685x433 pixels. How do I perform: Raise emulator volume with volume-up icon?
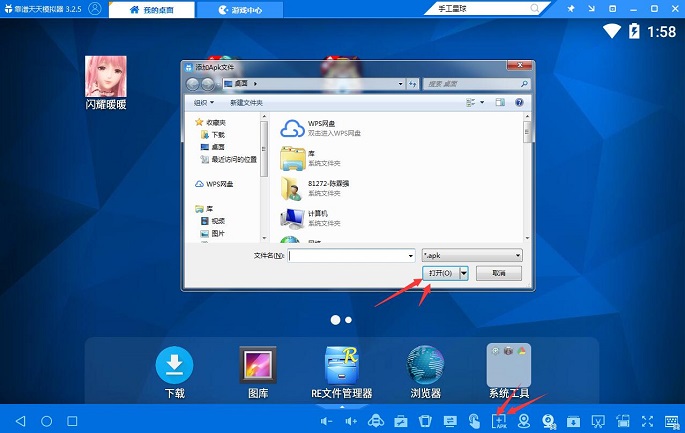(350, 421)
